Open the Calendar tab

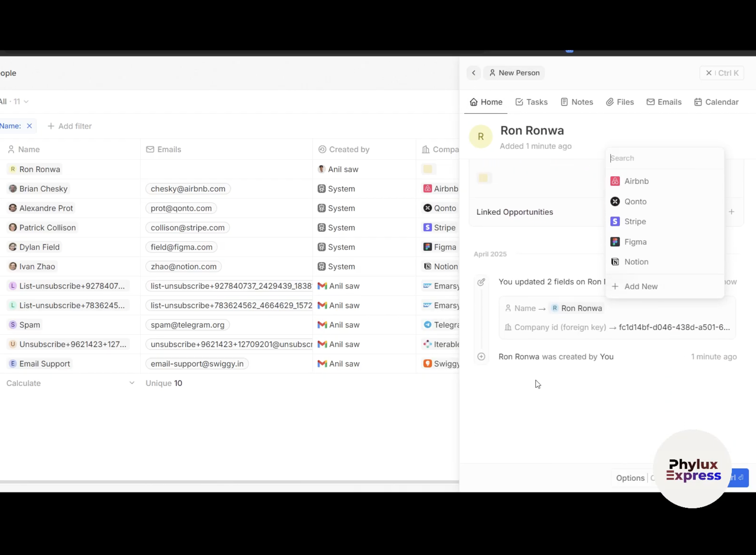pyautogui.click(x=716, y=102)
